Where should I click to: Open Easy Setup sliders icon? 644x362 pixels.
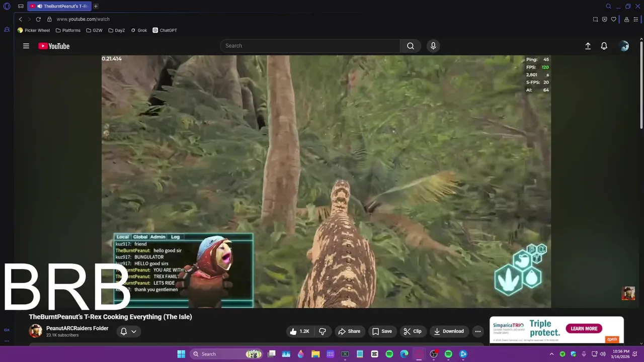(x=635, y=19)
